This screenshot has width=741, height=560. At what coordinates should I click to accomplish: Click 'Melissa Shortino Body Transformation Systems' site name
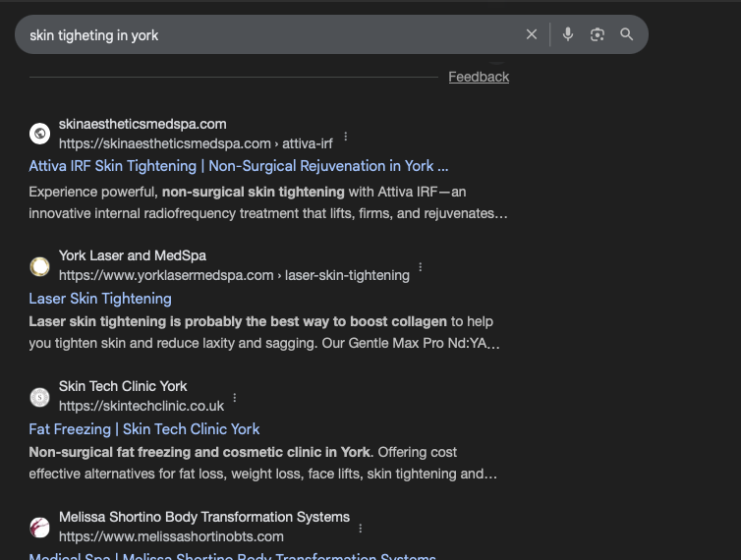coord(204,517)
